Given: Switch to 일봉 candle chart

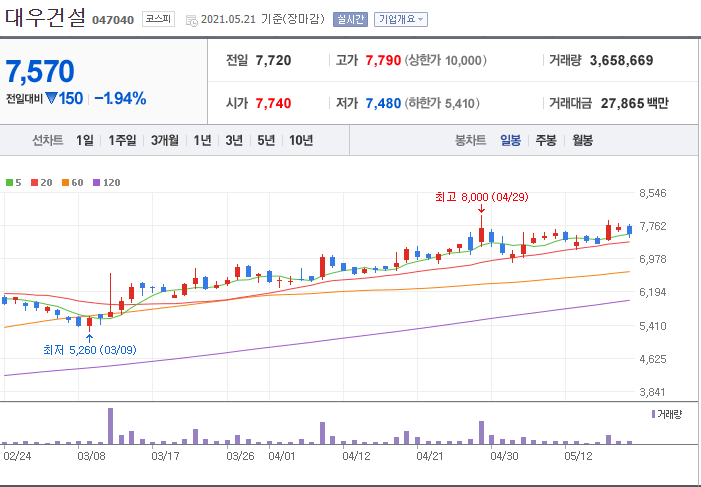Looking at the screenshot, I should pos(511,140).
